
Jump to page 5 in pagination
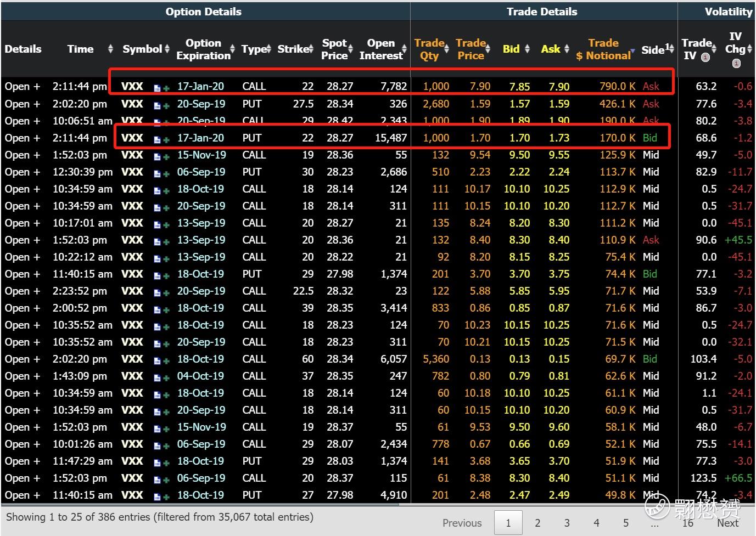(625, 523)
